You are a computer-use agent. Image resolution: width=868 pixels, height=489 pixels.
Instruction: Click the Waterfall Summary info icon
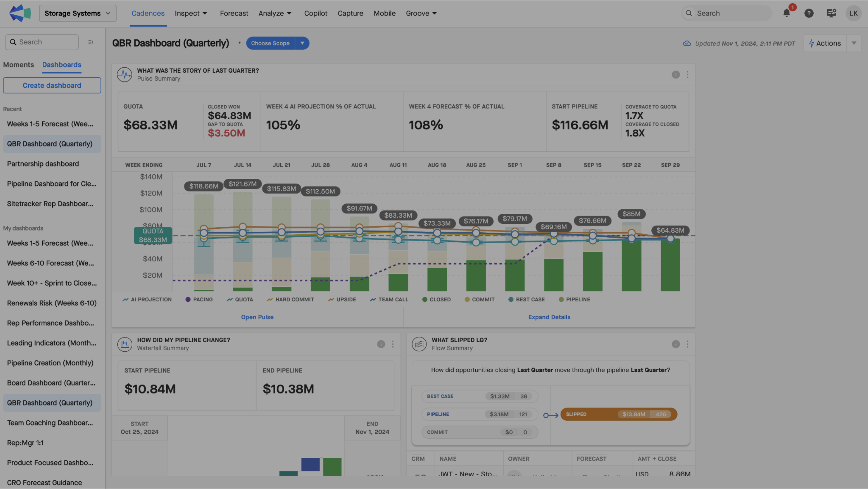click(x=381, y=344)
